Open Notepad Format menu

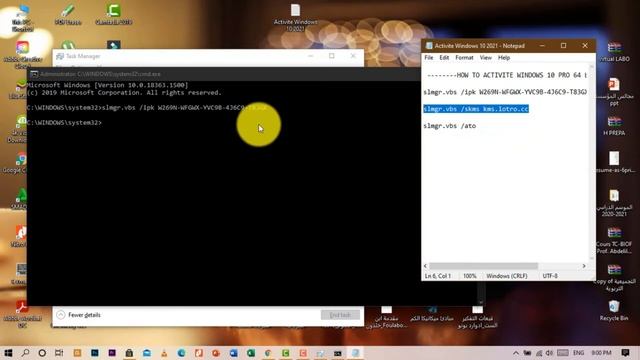click(464, 58)
